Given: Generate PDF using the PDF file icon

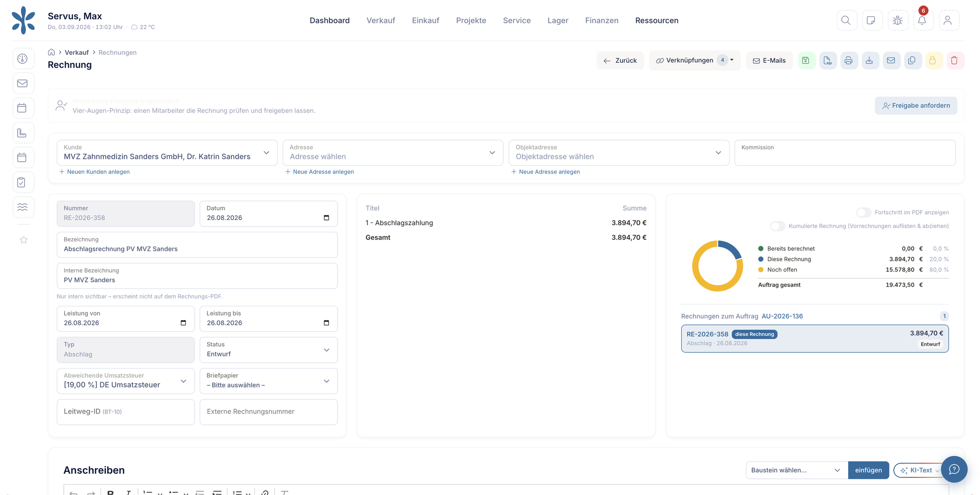Looking at the screenshot, I should click(x=828, y=60).
